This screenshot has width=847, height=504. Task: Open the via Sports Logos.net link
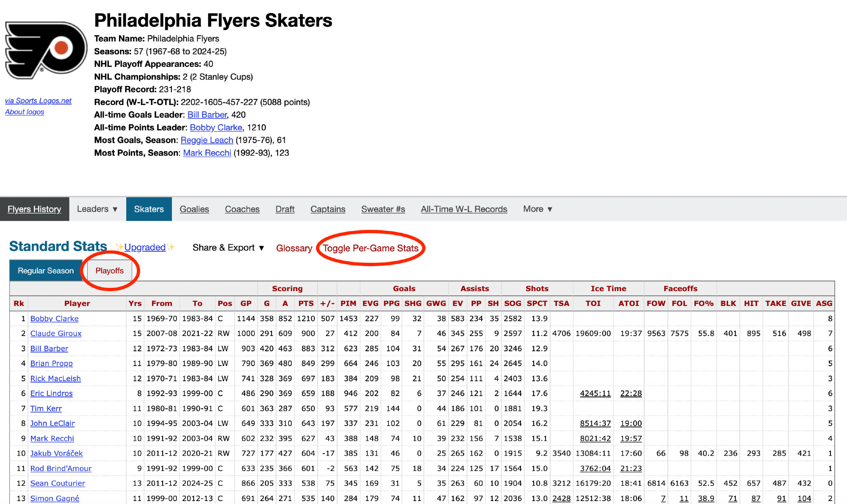click(38, 101)
